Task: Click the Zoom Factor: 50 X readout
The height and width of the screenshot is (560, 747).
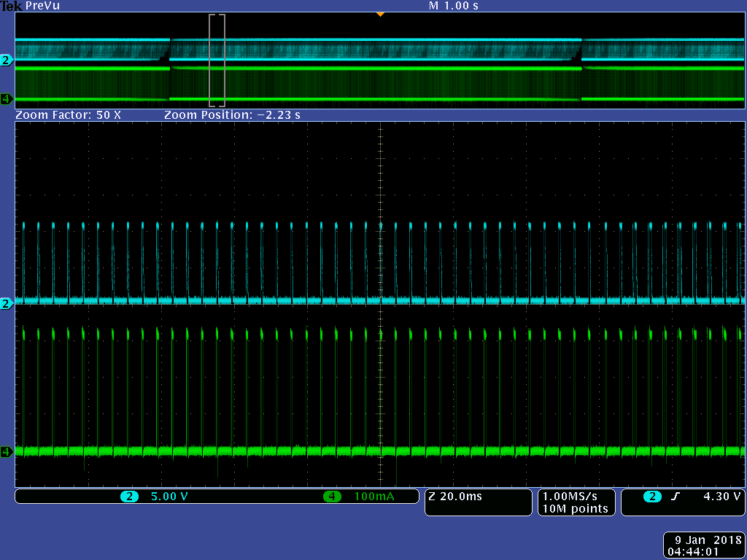Action: click(x=68, y=115)
